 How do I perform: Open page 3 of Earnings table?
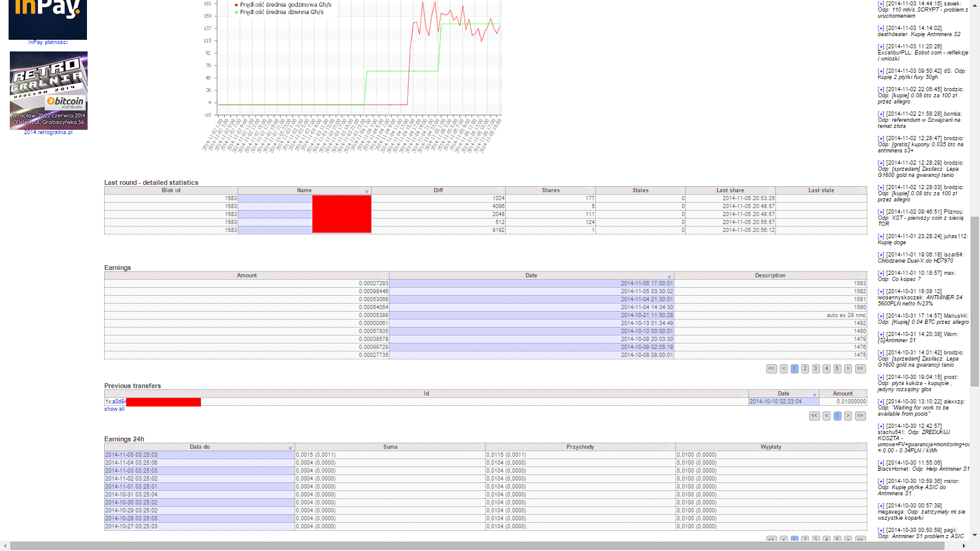pyautogui.click(x=816, y=369)
